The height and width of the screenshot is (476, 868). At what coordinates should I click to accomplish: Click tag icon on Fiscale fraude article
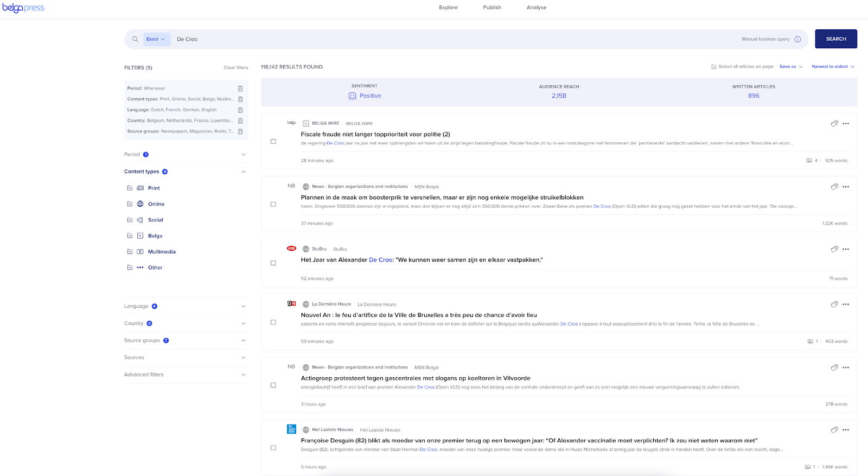(x=834, y=124)
